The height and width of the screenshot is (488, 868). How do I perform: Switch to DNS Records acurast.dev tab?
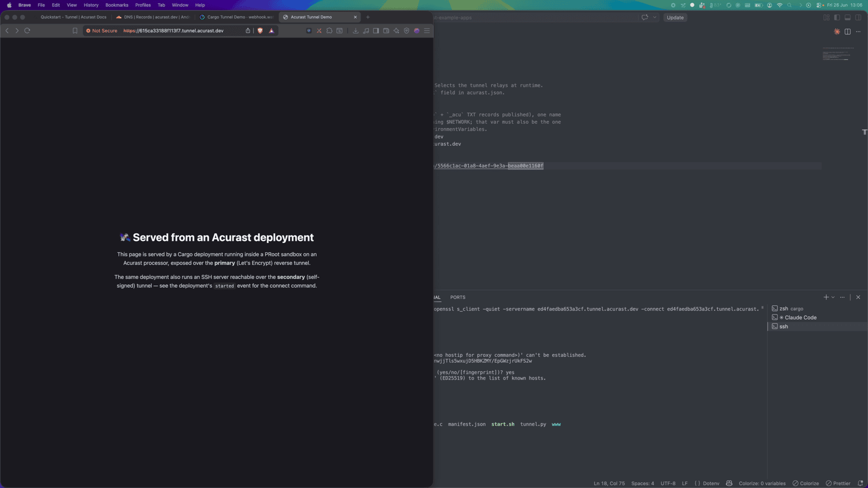pos(153,17)
